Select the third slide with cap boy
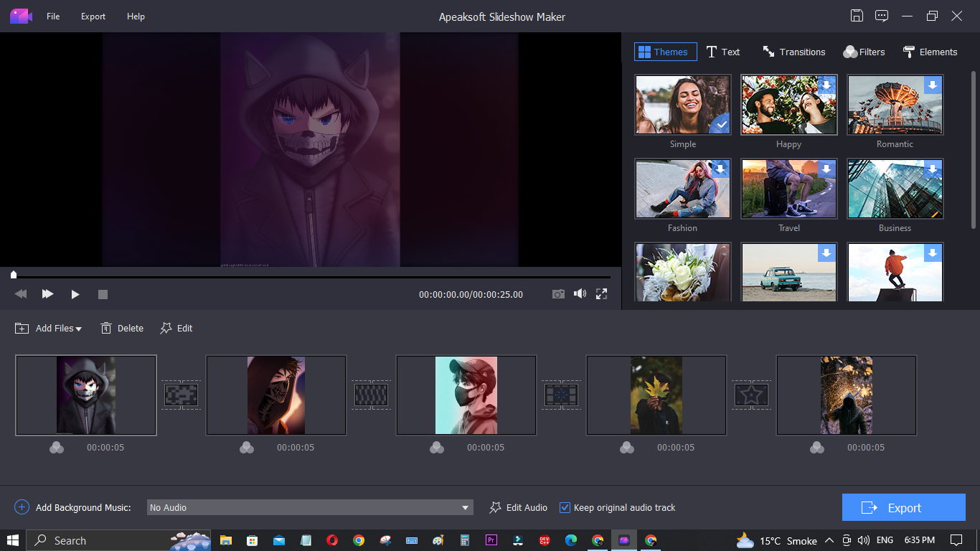Image resolution: width=980 pixels, height=551 pixels. (x=466, y=395)
